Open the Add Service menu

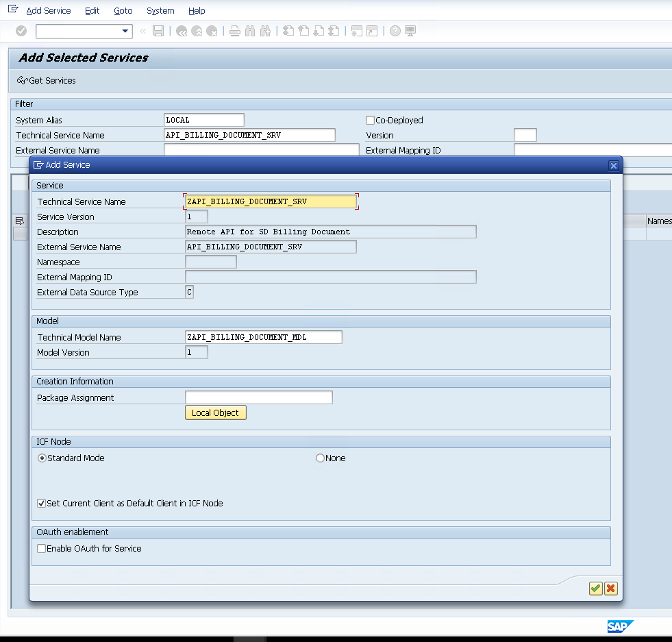click(48, 11)
